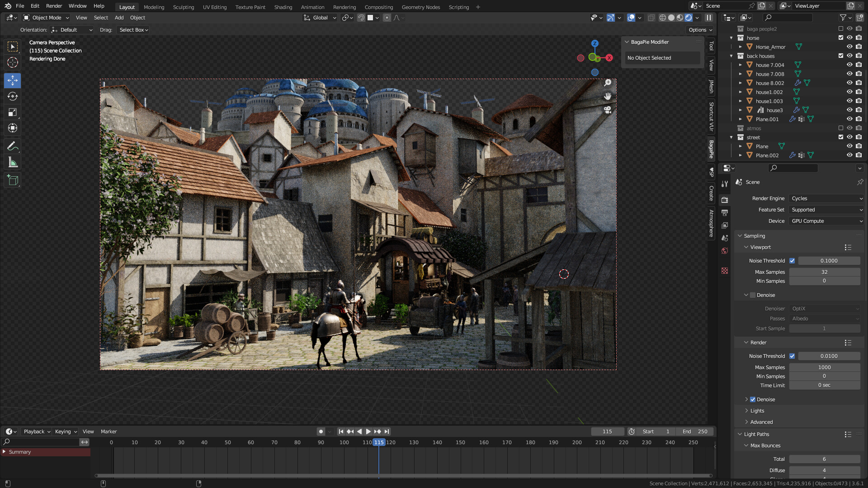
Task: Switch to the Shading workspace tab
Action: tap(283, 7)
